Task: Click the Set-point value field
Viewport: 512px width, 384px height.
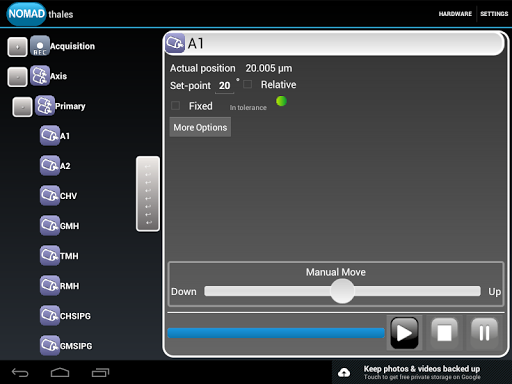Action: [x=225, y=86]
